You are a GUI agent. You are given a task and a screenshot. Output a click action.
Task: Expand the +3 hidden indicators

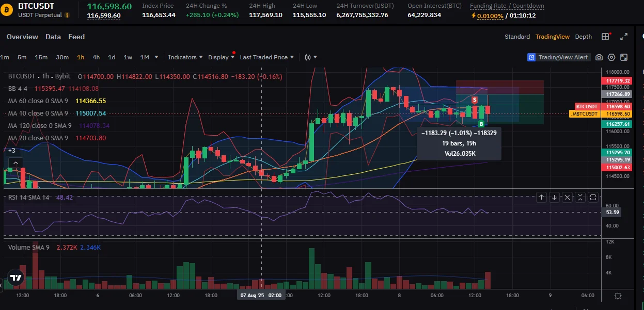click(11, 150)
